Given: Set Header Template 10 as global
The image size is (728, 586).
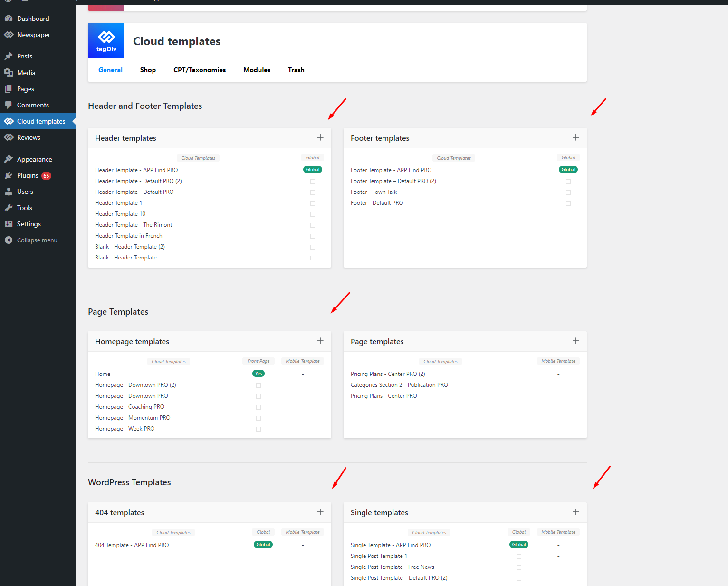Looking at the screenshot, I should tap(313, 214).
